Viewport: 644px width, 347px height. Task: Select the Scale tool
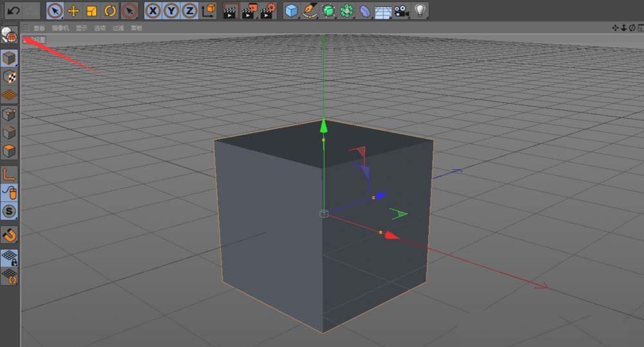(x=91, y=10)
